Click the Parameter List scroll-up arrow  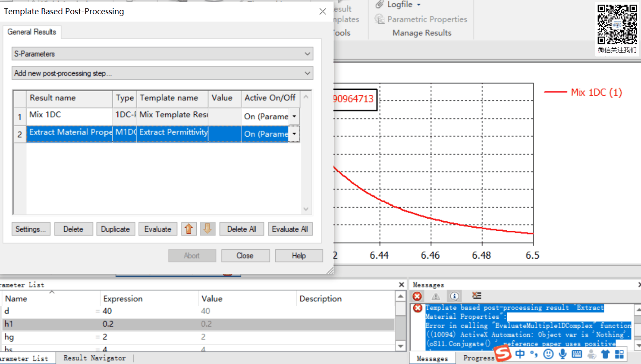tap(401, 296)
